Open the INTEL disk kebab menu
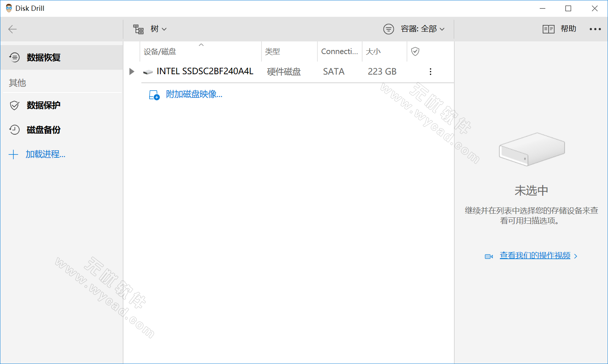Viewport: 608px width, 364px height. (430, 71)
